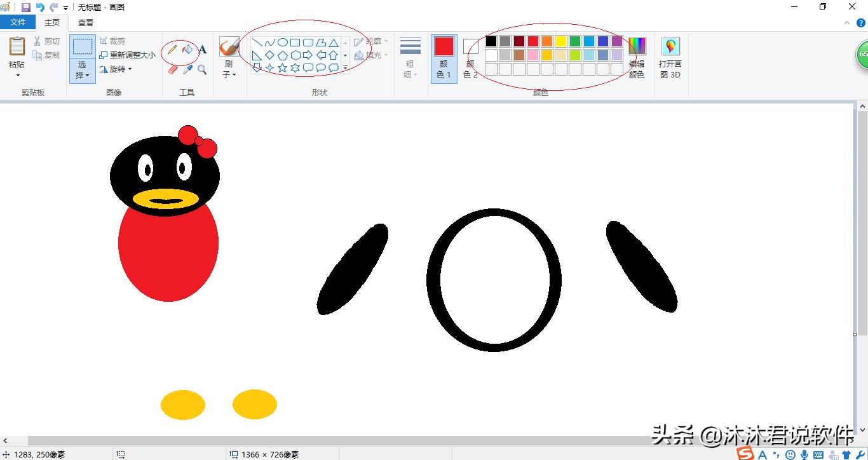This screenshot has width=868, height=460.
Task: Open the 旋转 rotate dropdown
Action: coord(116,69)
